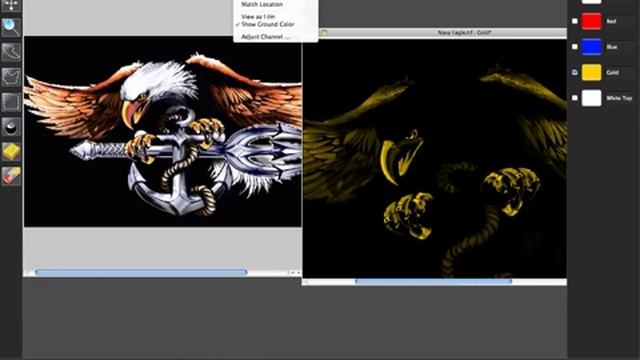Select the Blue channel label
The width and height of the screenshot is (640, 360).
click(x=611, y=47)
